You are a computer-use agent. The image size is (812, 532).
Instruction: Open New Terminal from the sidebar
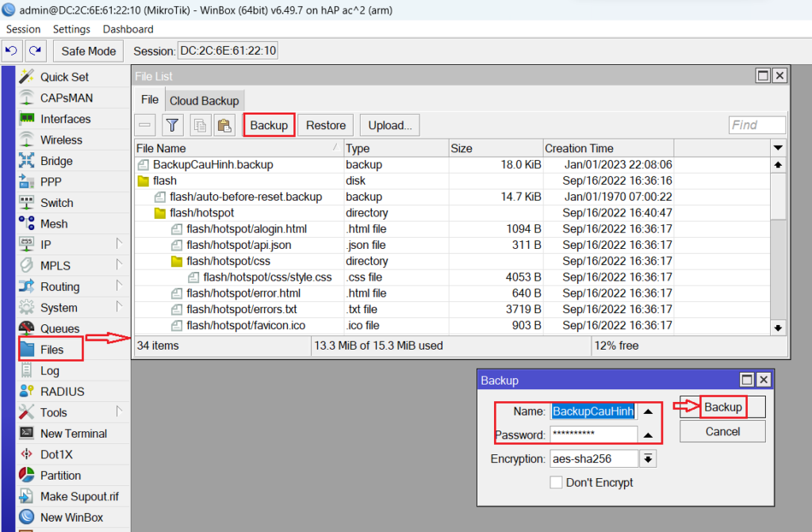pyautogui.click(x=73, y=434)
